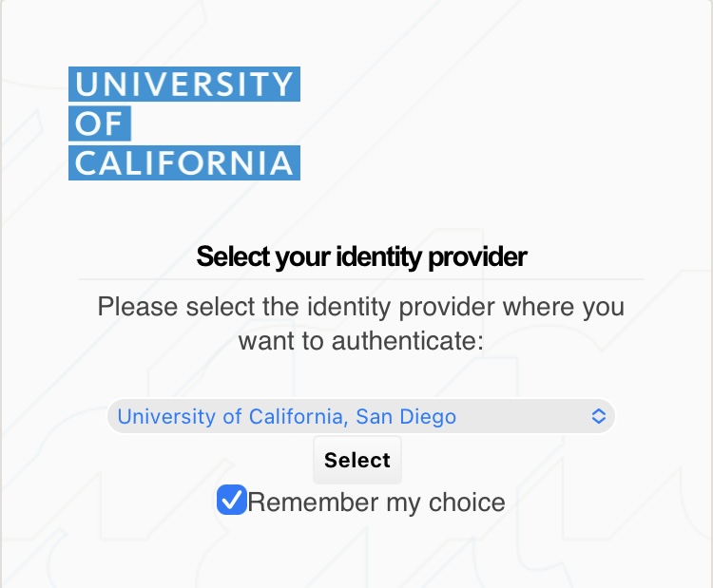Click the OF block in the logo

tap(100, 123)
